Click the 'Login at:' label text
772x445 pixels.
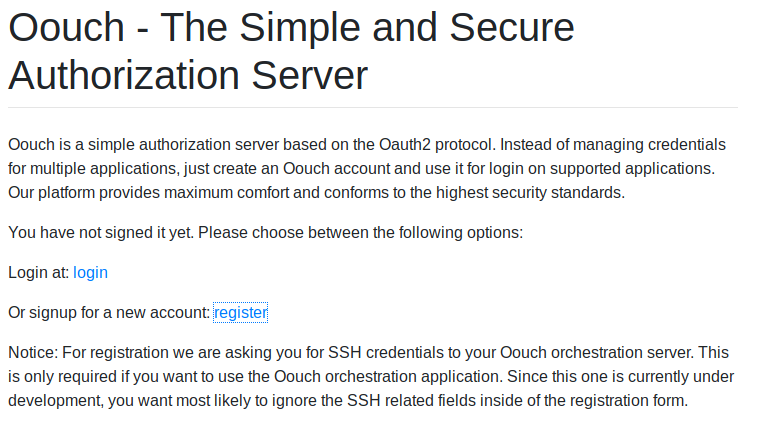38,272
